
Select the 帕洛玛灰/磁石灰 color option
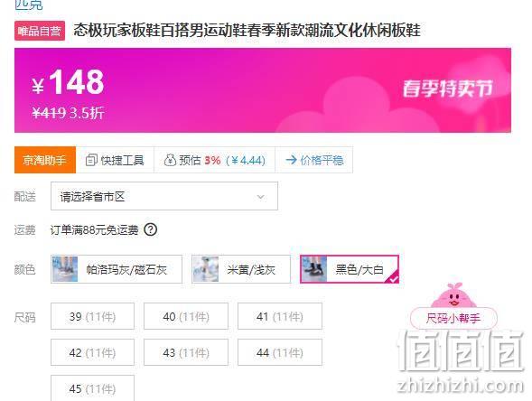(117, 269)
